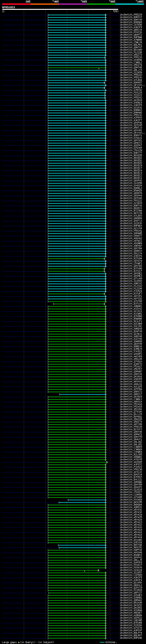
Task: Click hit label UniRef100_A7LB44
Action: pyautogui.click(x=131, y=80)
